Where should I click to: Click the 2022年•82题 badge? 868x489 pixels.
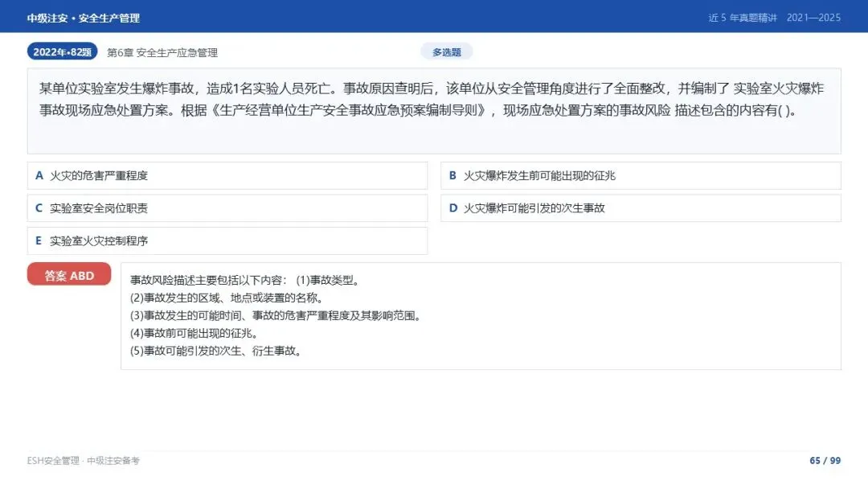coord(62,52)
